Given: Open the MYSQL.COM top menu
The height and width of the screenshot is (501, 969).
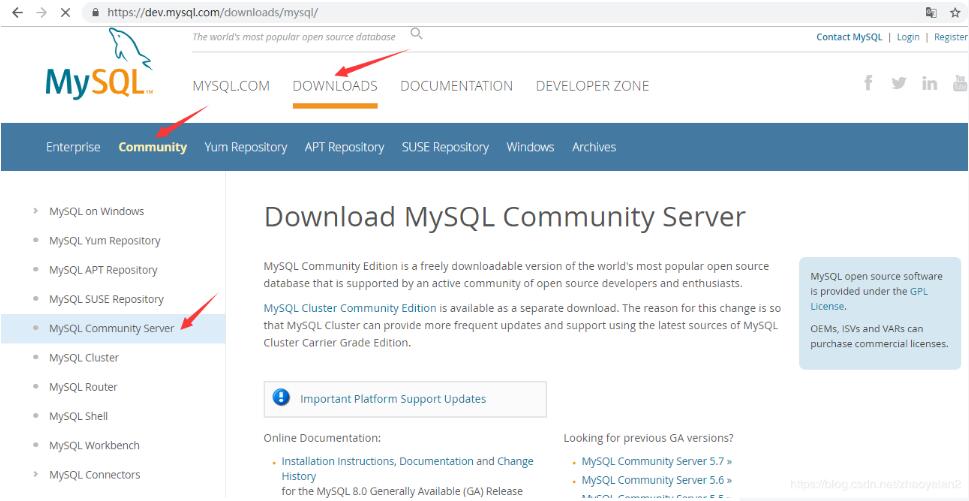Looking at the screenshot, I should [231, 86].
